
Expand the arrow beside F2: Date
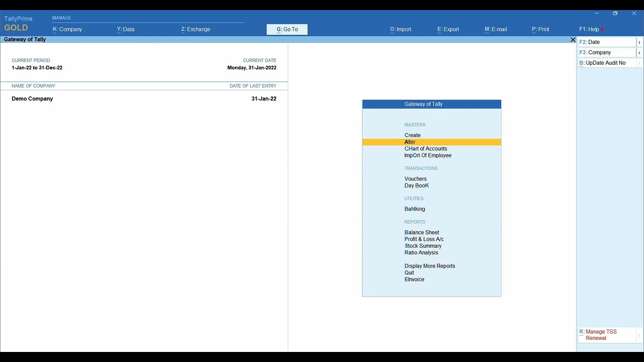click(x=639, y=42)
